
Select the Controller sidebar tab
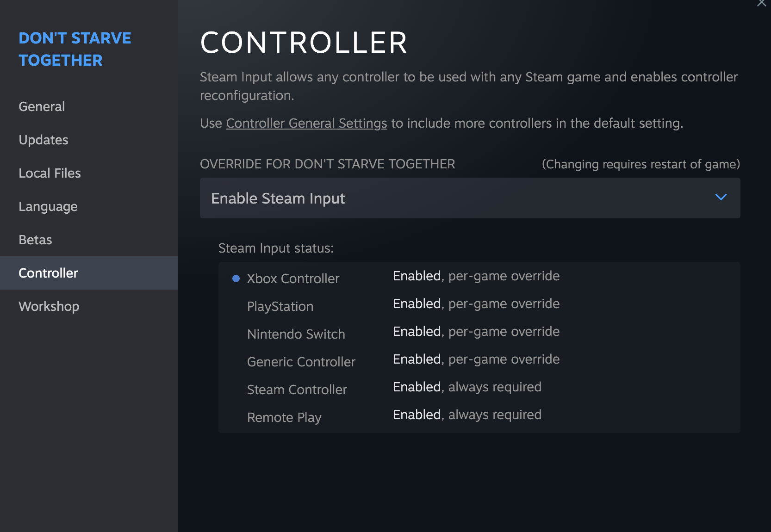pos(48,273)
